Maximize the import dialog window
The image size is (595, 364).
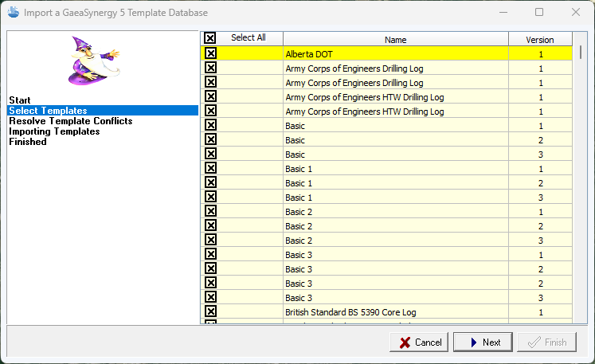(x=539, y=12)
